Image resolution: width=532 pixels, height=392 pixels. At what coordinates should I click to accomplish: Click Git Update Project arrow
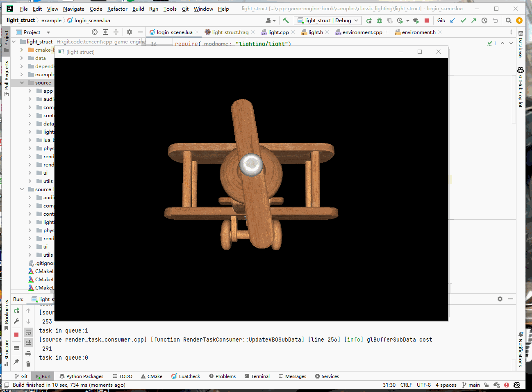(x=452, y=21)
